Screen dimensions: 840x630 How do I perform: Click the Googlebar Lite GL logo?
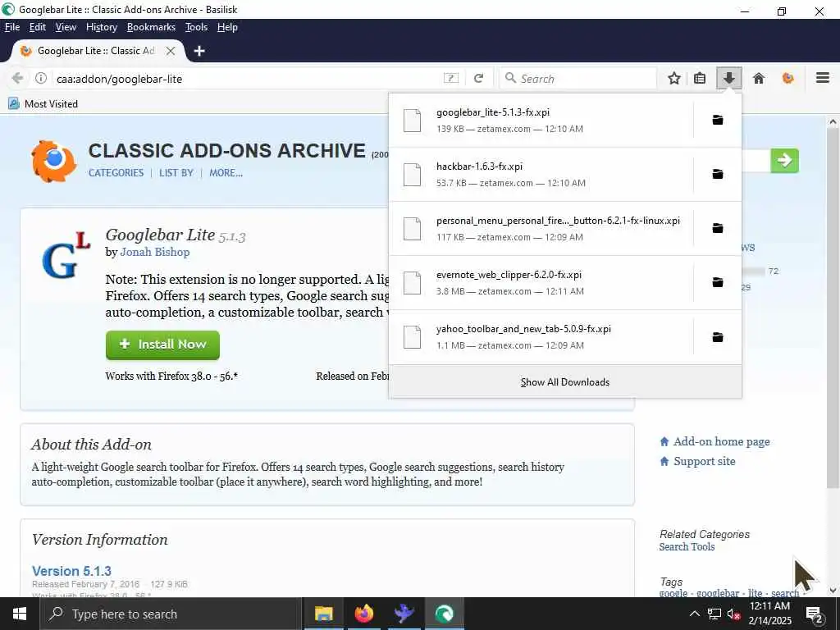point(66,256)
